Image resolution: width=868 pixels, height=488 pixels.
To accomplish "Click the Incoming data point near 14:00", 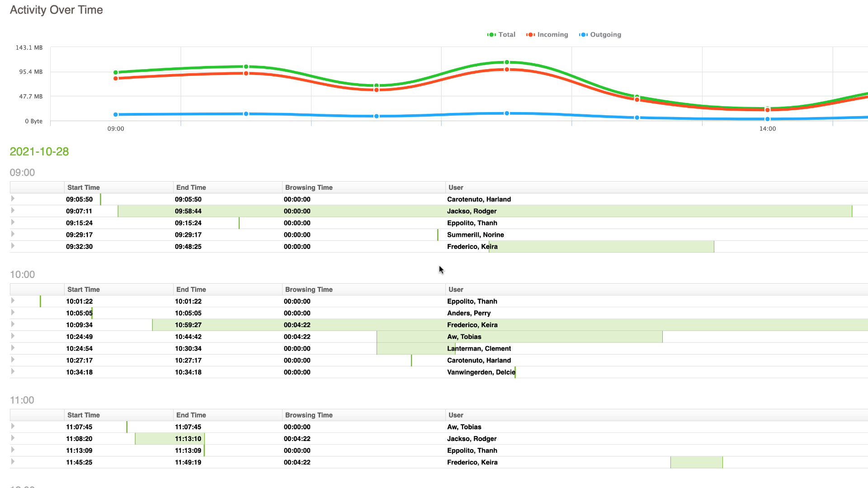I will tap(767, 109).
